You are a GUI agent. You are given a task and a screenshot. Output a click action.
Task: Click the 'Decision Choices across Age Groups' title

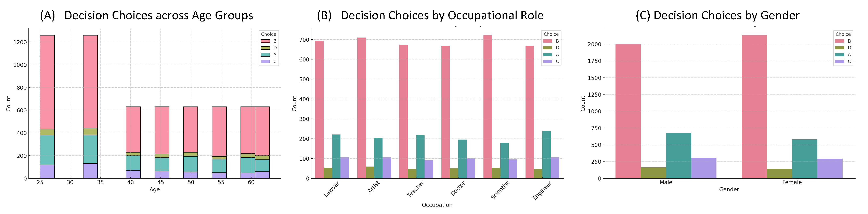pyautogui.click(x=147, y=15)
